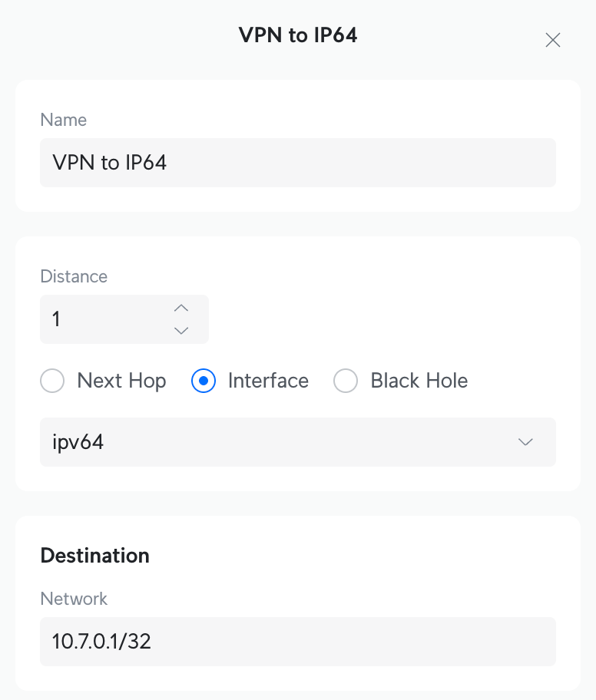This screenshot has height=700, width=596.
Task: Choose the Black Hole radio option
Action: point(346,381)
